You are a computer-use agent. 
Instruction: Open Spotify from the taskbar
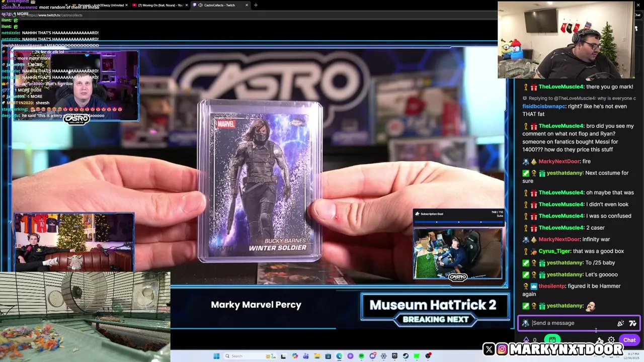[361, 356]
